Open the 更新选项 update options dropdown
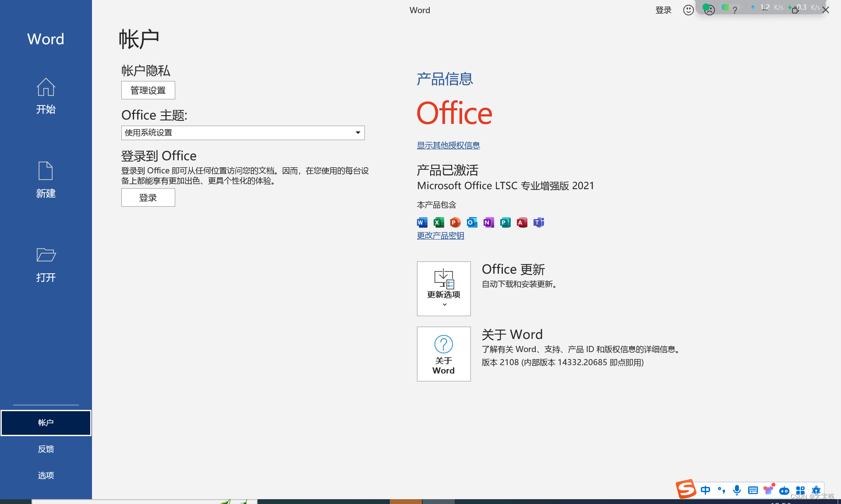The width and height of the screenshot is (841, 504). coord(444,289)
